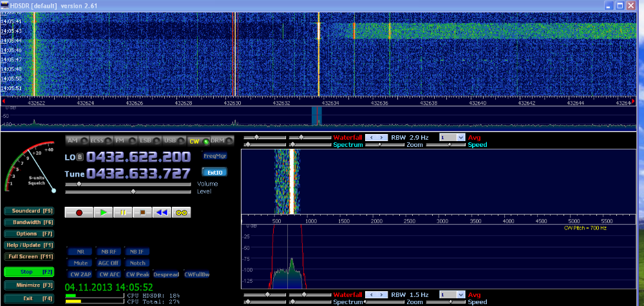Open Help / Update [F1]
This screenshot has width=644, height=306.
pos(29,245)
